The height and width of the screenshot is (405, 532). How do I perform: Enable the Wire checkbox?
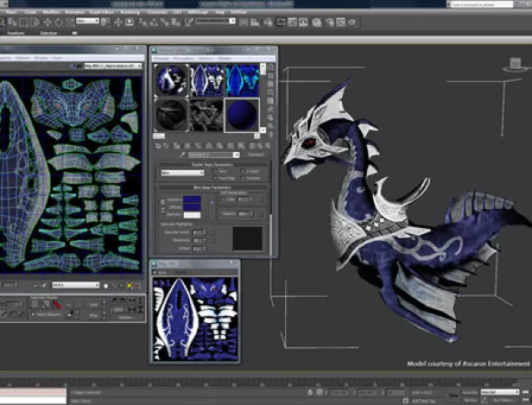point(215,171)
